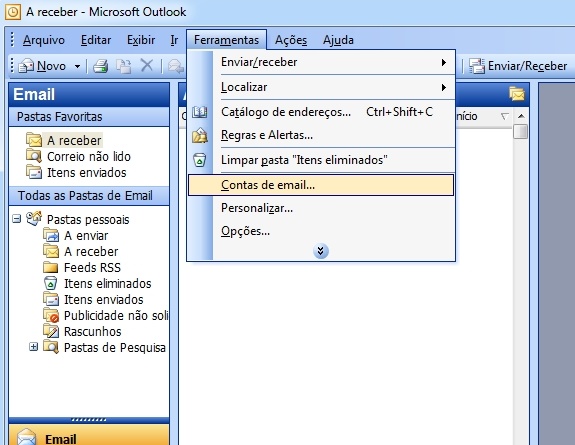Viewport: 575px width, 445px height.
Task: Click the Email envelope icon at the bottom of the navigation pane
Action: 26,437
